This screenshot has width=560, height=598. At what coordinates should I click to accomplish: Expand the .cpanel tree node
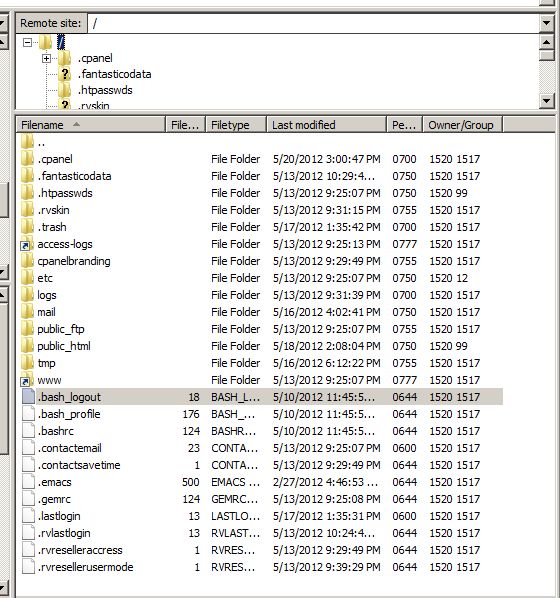[x=47, y=58]
